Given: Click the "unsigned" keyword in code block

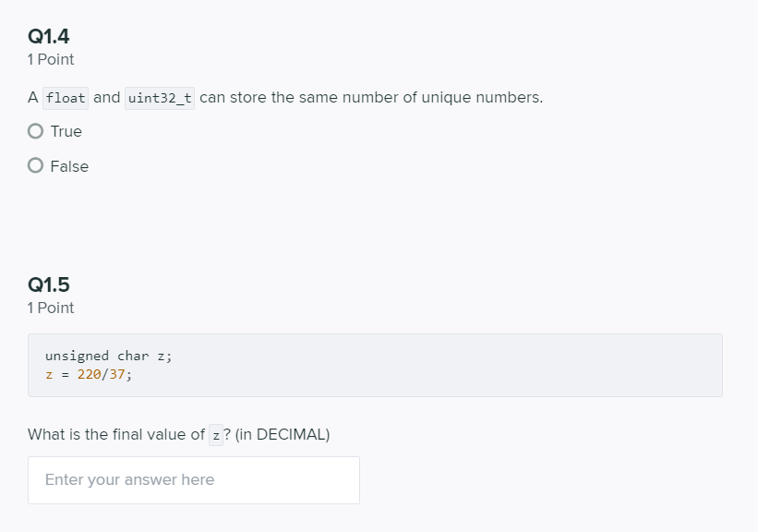Looking at the screenshot, I should (x=77, y=356).
